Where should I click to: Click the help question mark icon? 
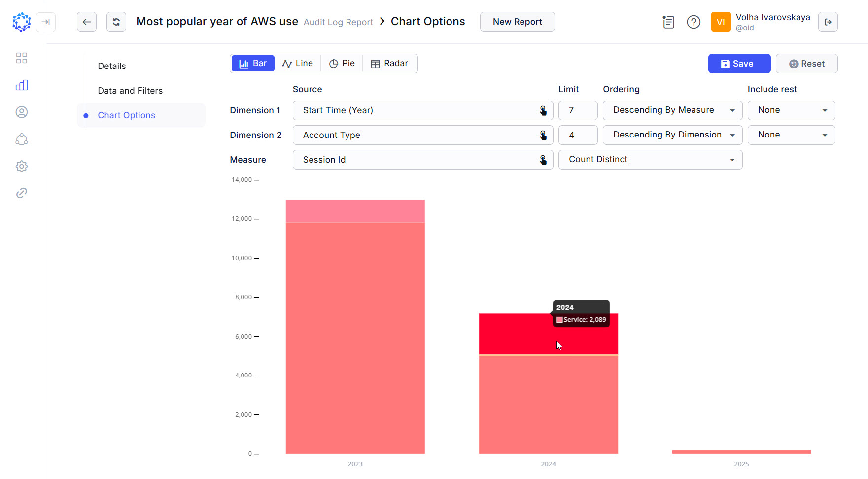694,22
